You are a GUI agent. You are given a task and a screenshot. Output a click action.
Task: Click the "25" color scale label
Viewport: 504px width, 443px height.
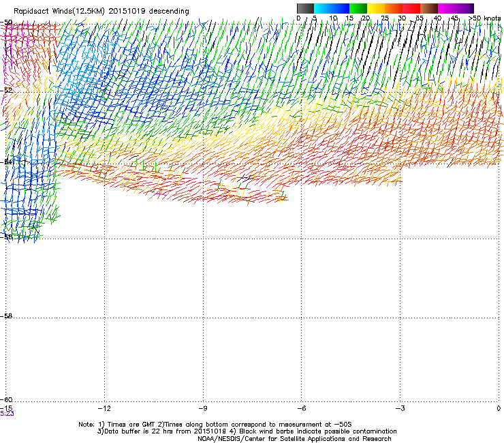(385, 18)
